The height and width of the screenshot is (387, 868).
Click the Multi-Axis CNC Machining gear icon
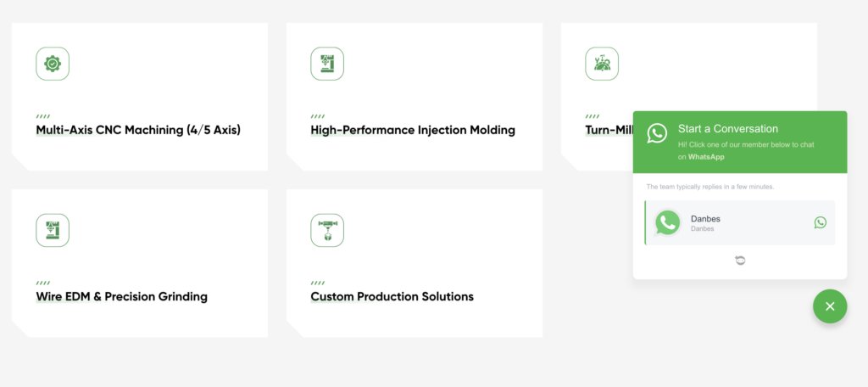(53, 64)
